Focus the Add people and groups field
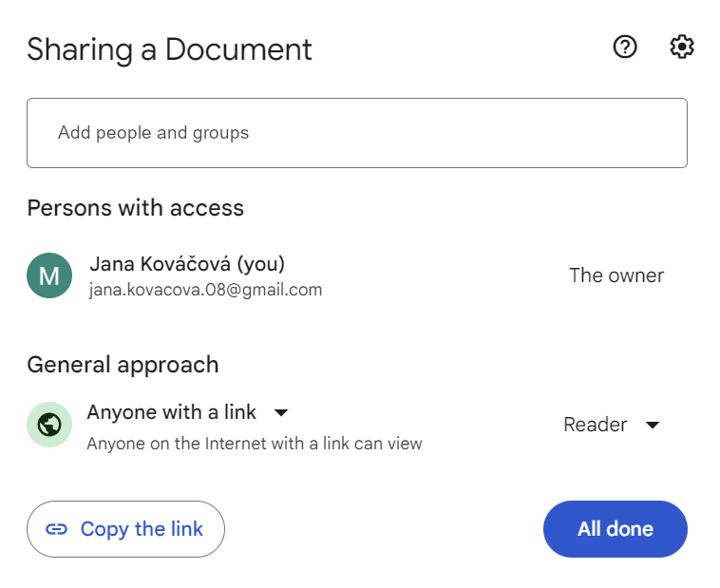The height and width of the screenshot is (588, 720). point(357,133)
